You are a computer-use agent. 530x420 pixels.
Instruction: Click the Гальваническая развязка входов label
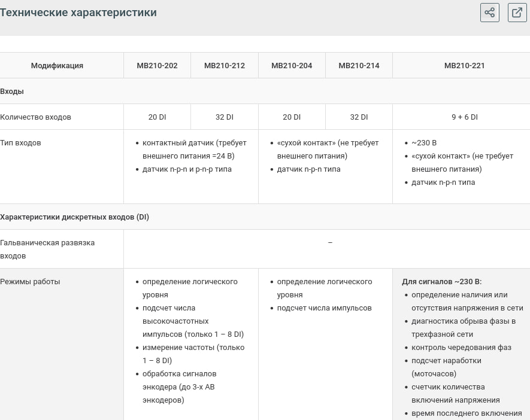47,249
